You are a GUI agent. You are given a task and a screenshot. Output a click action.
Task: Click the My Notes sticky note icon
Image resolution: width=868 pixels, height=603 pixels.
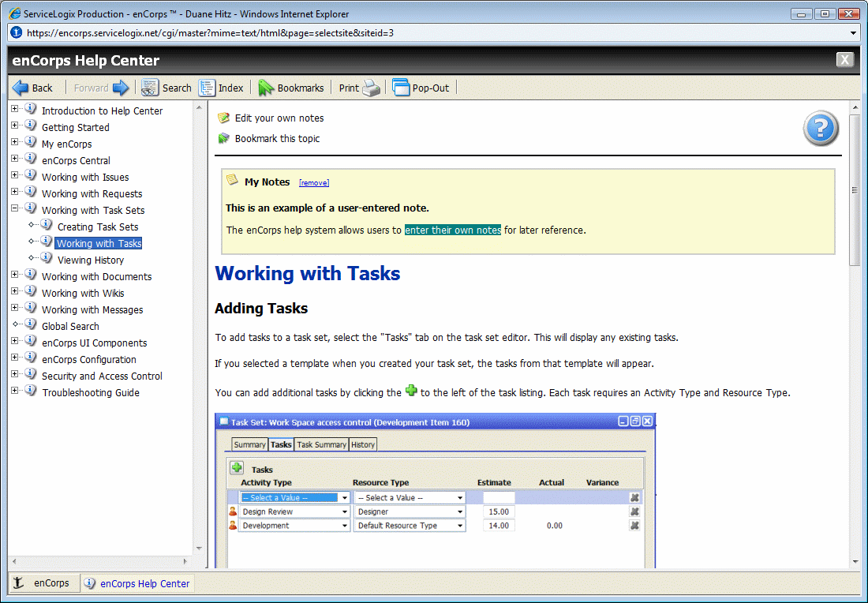[233, 181]
